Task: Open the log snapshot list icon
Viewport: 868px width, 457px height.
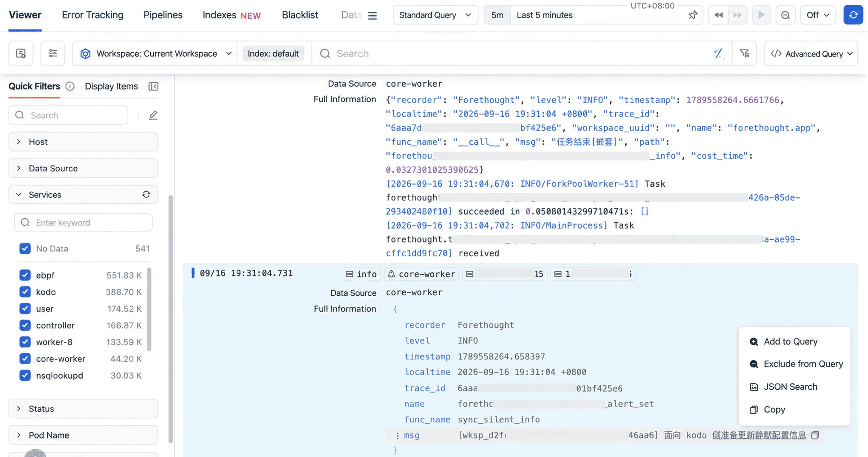Action: point(21,53)
